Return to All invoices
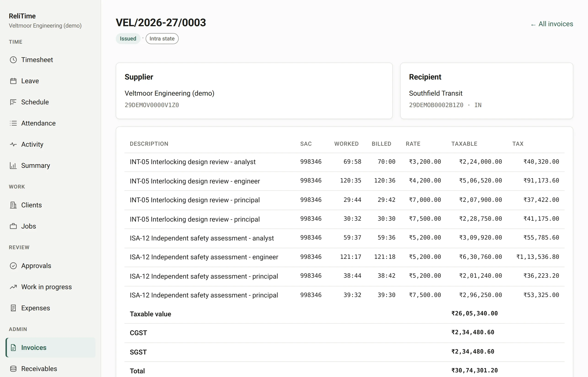The height and width of the screenshot is (377, 588). click(x=552, y=24)
